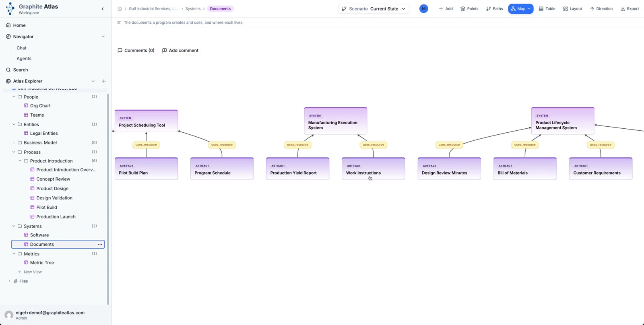Screen dimensions: 644x325
Task: Collapse the Navigator section chevron
Action: 103,37
